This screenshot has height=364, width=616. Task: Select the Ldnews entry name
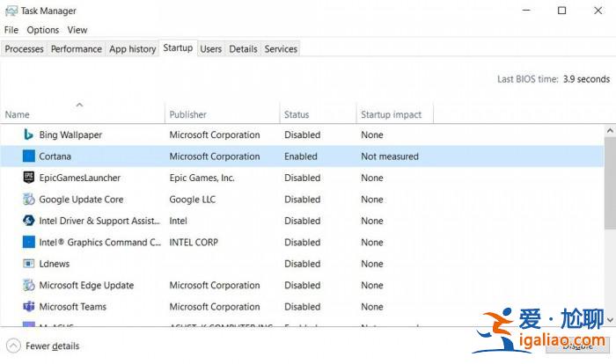[55, 264]
